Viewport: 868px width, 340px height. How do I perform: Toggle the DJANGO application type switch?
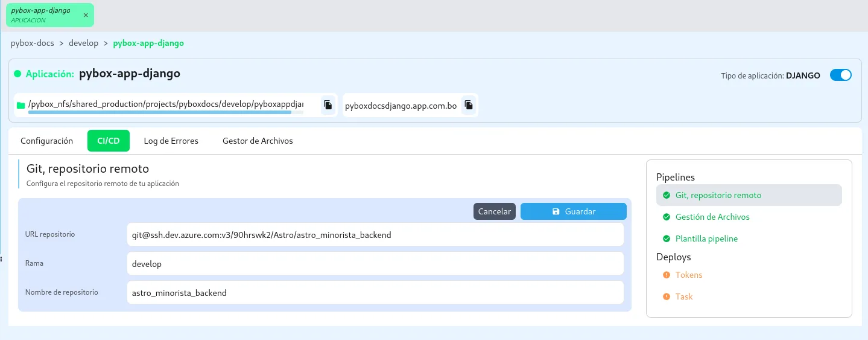pyautogui.click(x=841, y=75)
